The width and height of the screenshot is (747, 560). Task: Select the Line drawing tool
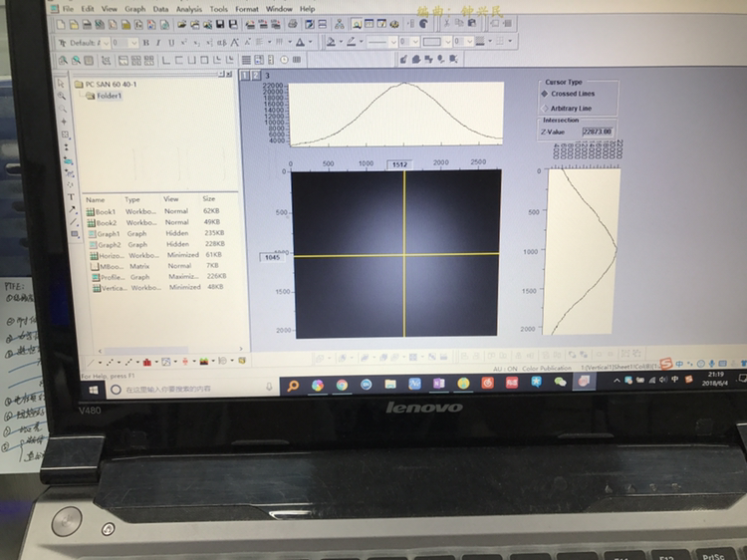pyautogui.click(x=74, y=221)
